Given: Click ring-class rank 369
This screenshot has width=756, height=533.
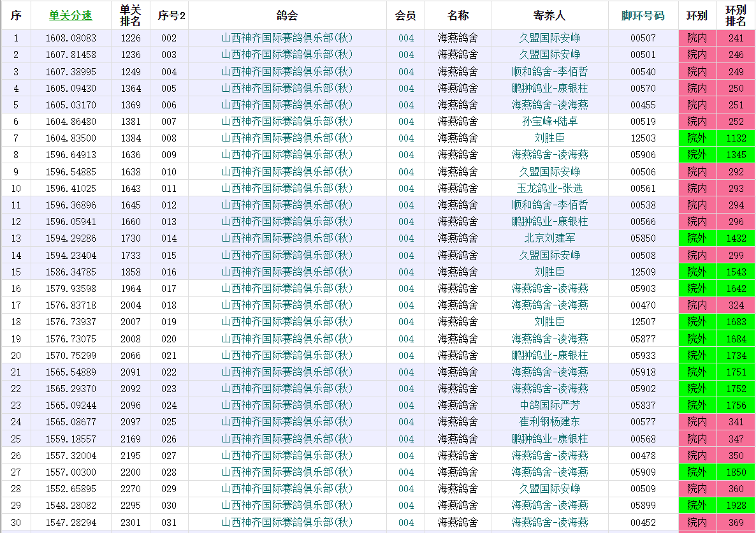Looking at the screenshot, I should (x=736, y=522).
